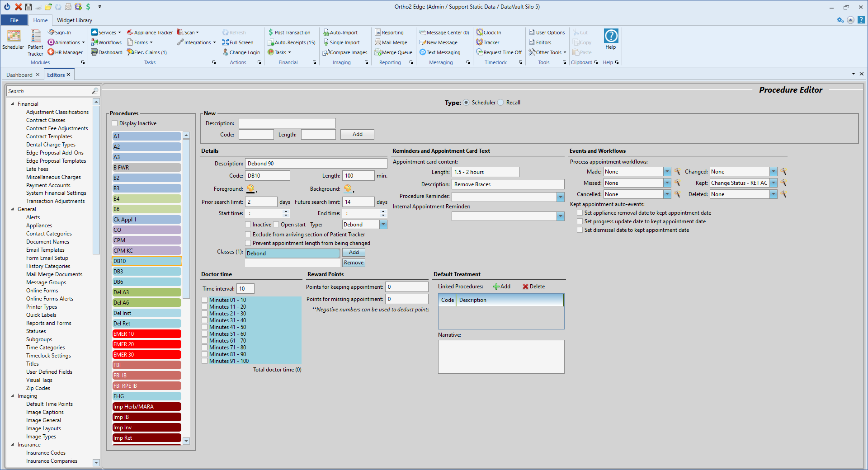Collapse the Financial tree node
Screen dimensions: 868x470
coord(13,104)
